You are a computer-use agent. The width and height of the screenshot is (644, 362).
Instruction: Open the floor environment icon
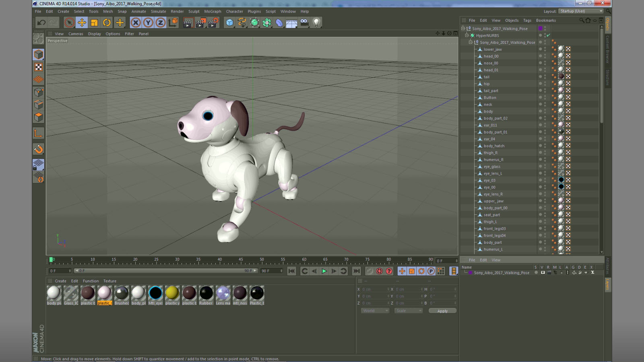292,23
